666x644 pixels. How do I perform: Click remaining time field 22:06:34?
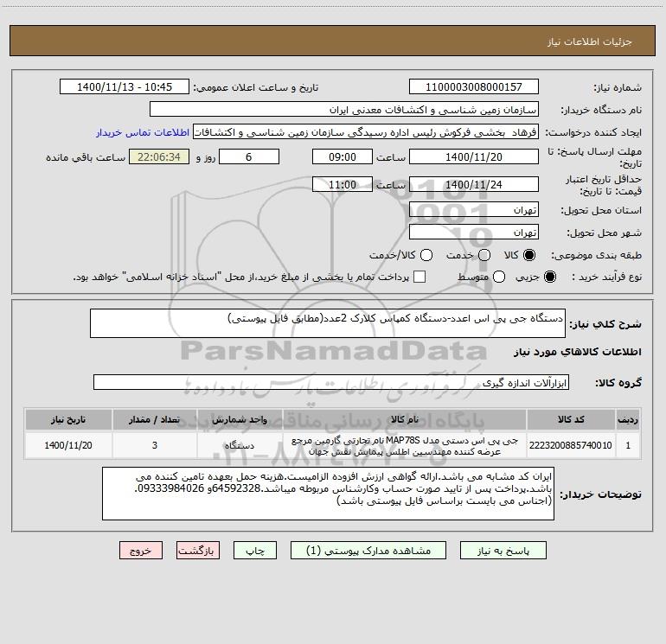(159, 156)
